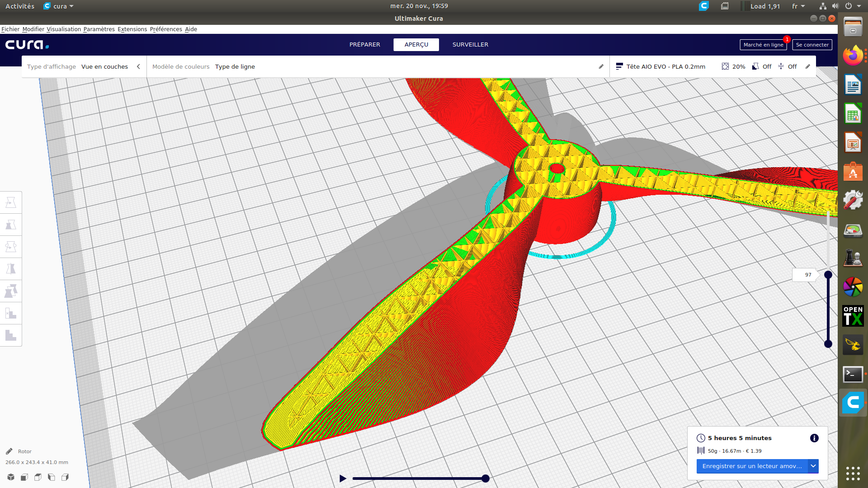The image size is (868, 488).
Task: Click the Se connecter button
Action: coord(812,45)
